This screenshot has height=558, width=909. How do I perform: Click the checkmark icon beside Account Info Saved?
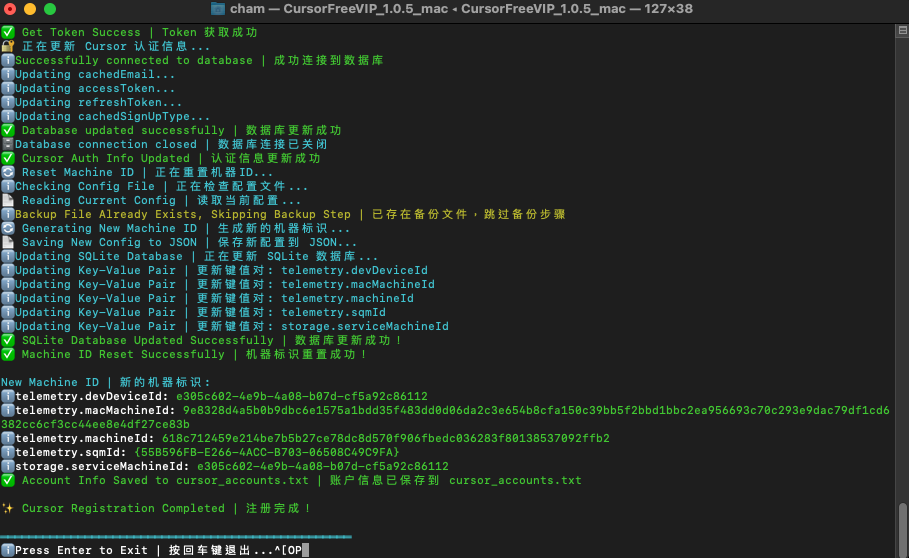pyautogui.click(x=8, y=480)
